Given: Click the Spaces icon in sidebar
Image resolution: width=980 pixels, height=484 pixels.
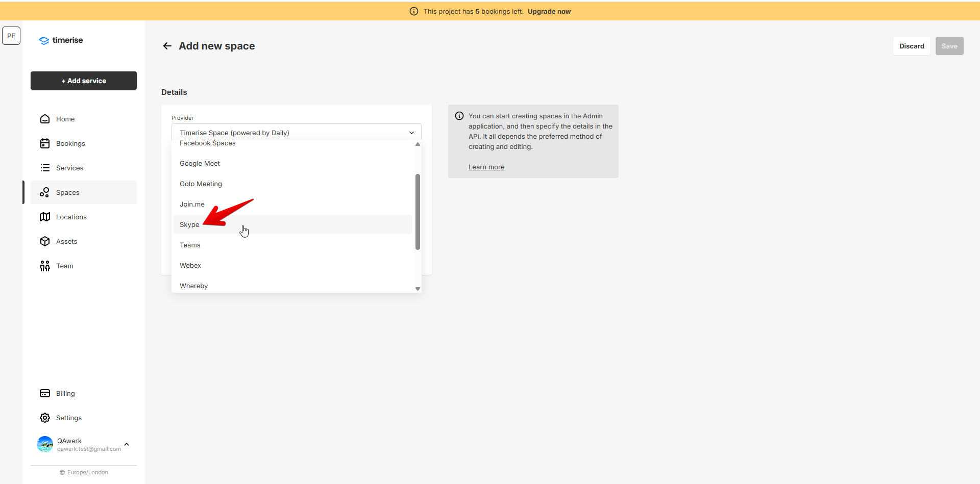Looking at the screenshot, I should pos(45,192).
